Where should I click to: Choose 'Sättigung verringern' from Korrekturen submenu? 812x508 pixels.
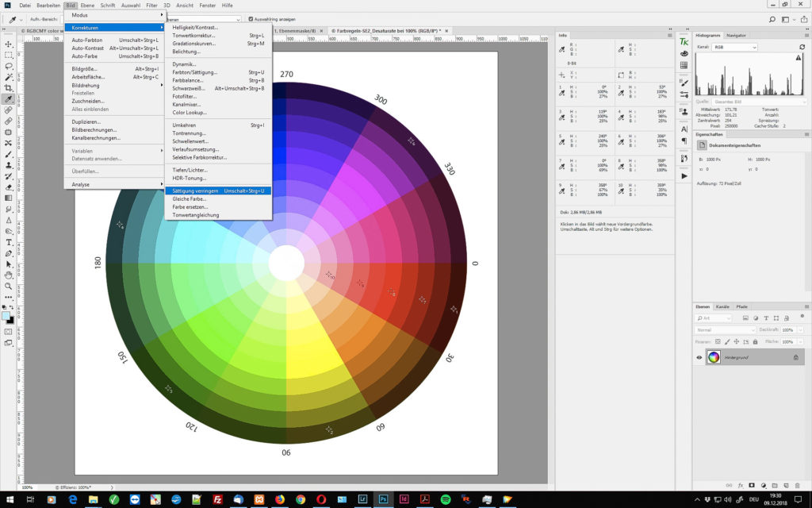point(218,190)
